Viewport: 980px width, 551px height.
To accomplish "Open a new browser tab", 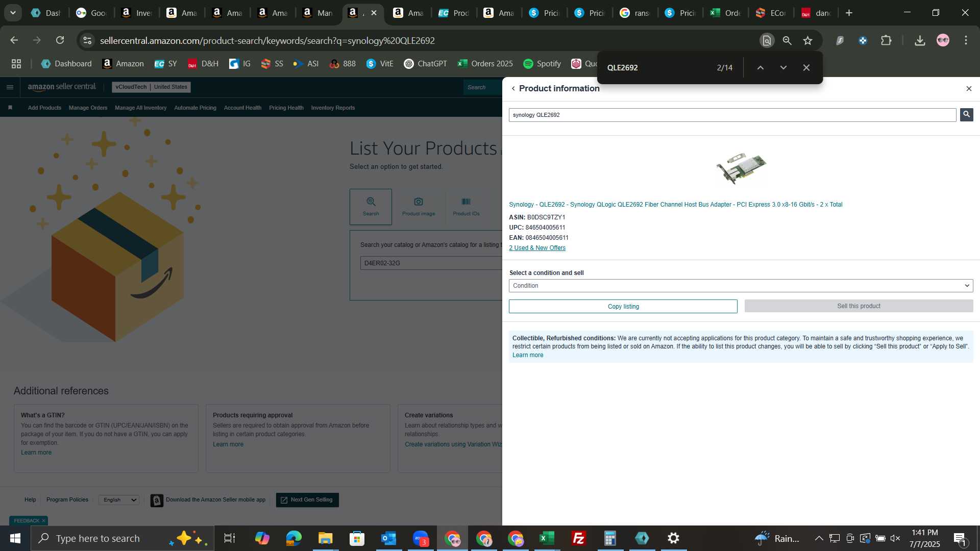I will click(x=849, y=13).
